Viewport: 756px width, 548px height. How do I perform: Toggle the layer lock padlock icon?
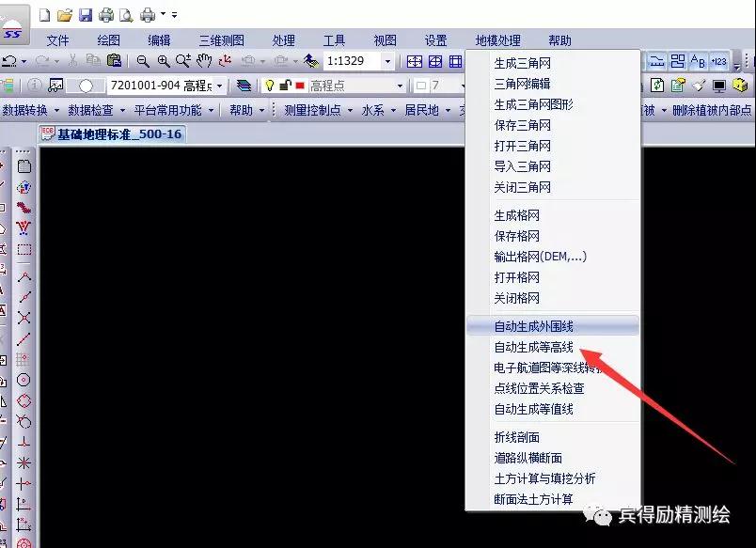tap(285, 86)
